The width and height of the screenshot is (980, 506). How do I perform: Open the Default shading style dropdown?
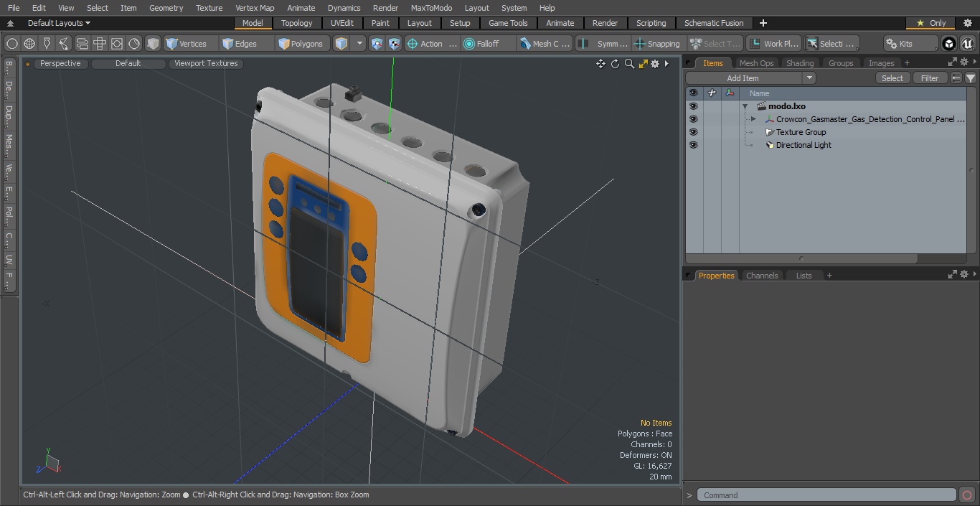128,63
